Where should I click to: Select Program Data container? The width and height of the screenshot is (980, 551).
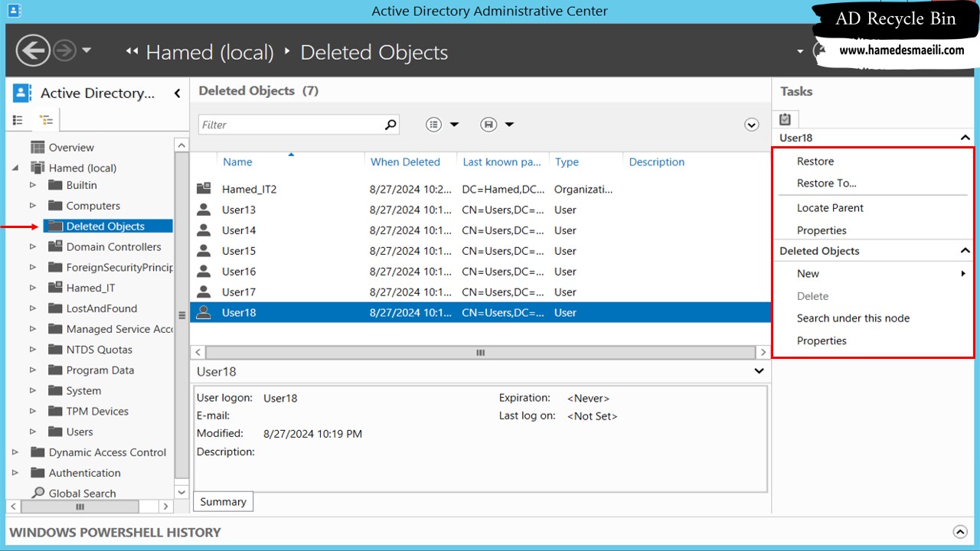[100, 370]
